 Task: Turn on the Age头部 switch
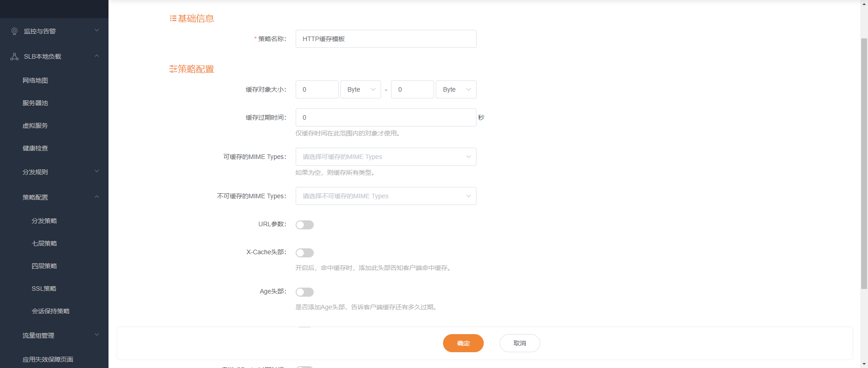point(304,292)
